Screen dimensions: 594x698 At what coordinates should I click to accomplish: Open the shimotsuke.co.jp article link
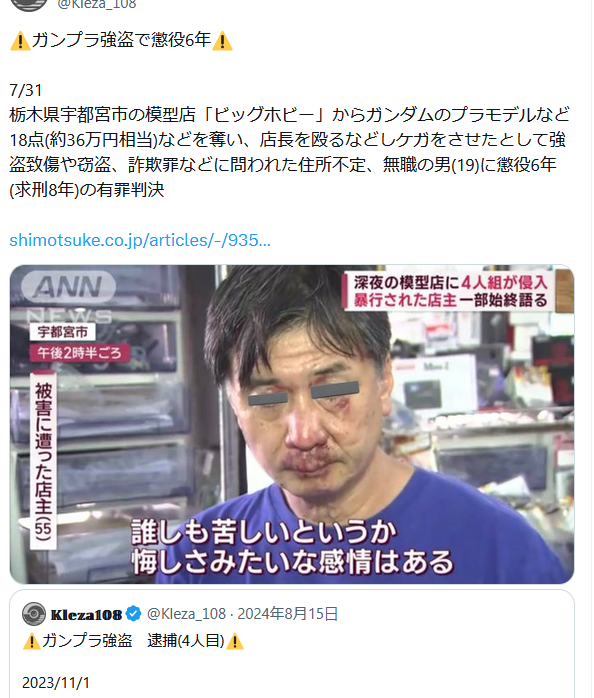point(140,240)
